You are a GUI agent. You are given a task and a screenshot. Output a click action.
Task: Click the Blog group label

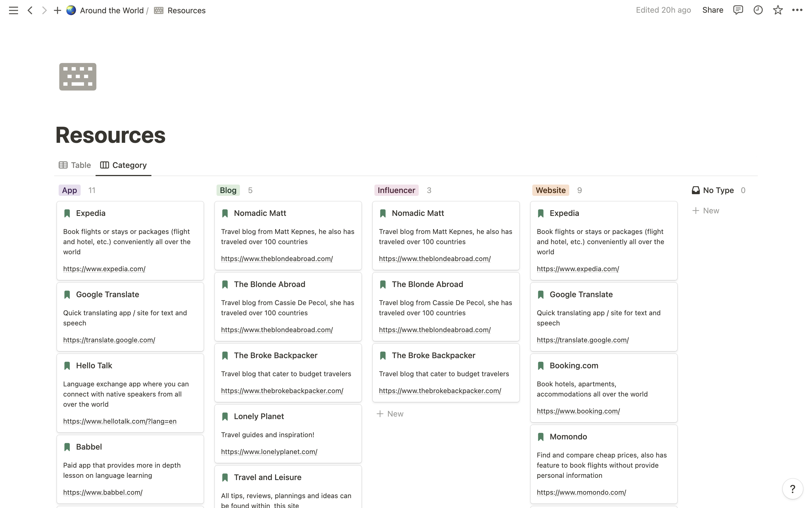pyautogui.click(x=228, y=190)
